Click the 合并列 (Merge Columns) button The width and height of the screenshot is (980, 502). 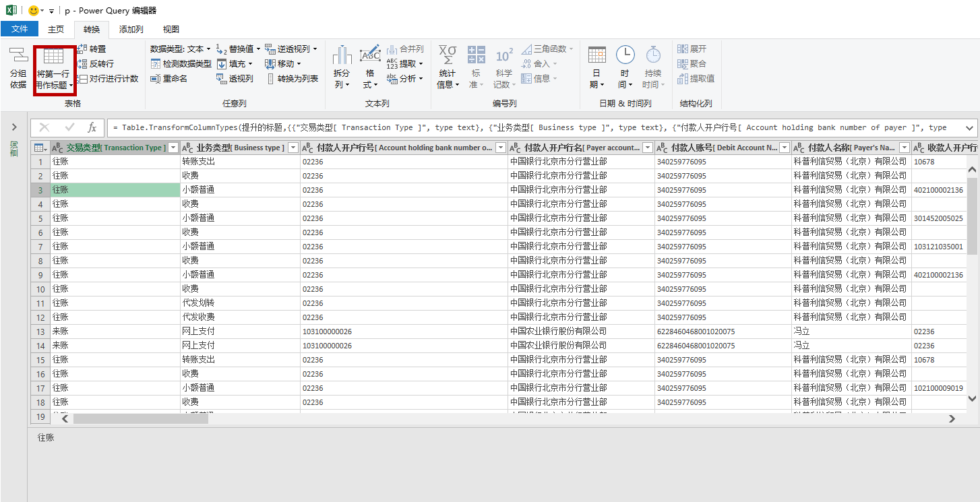coord(404,49)
